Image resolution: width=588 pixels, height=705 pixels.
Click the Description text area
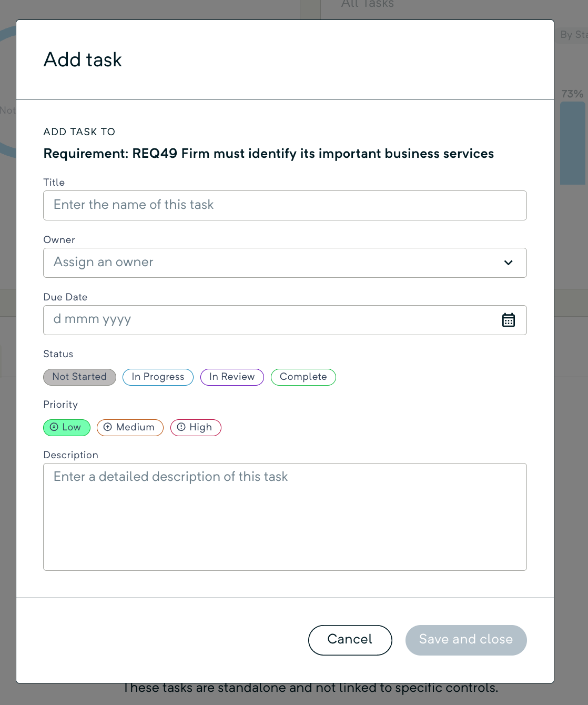(x=285, y=517)
